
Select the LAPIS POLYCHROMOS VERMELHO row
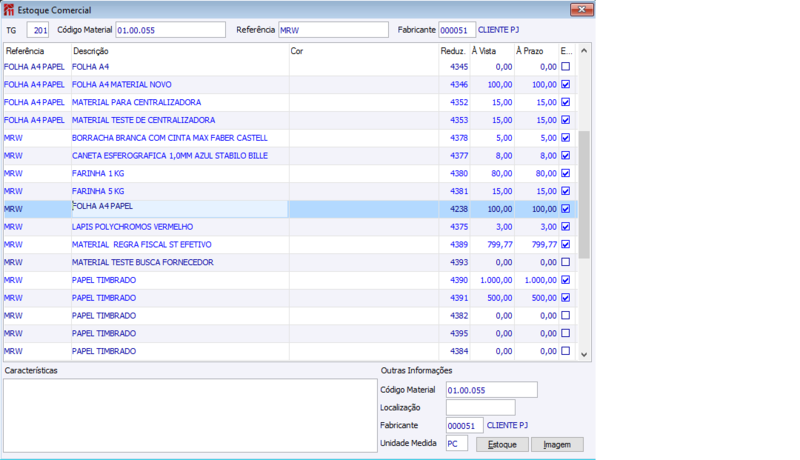click(291, 226)
